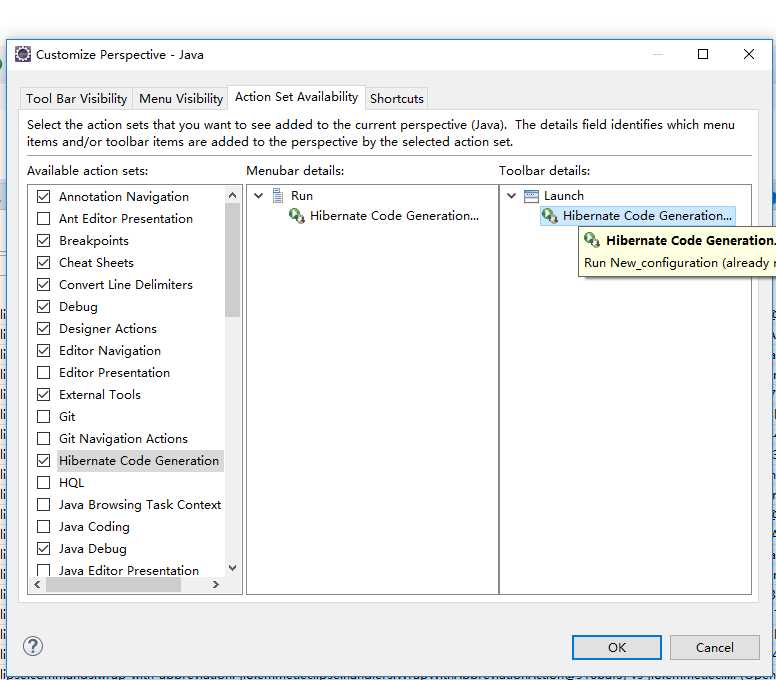Click the scroll left arrow of action sets list

pyautogui.click(x=37, y=584)
